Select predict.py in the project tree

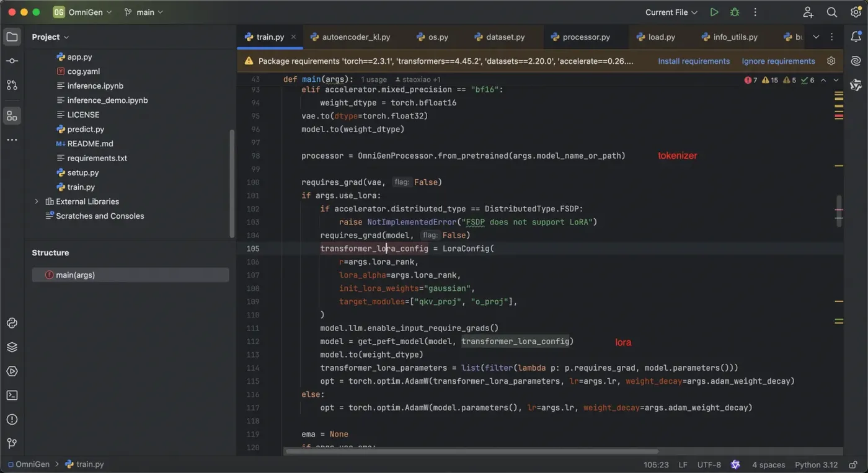tap(79, 129)
